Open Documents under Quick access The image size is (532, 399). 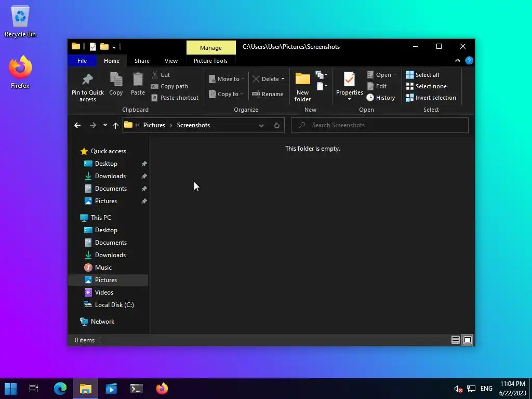111,189
